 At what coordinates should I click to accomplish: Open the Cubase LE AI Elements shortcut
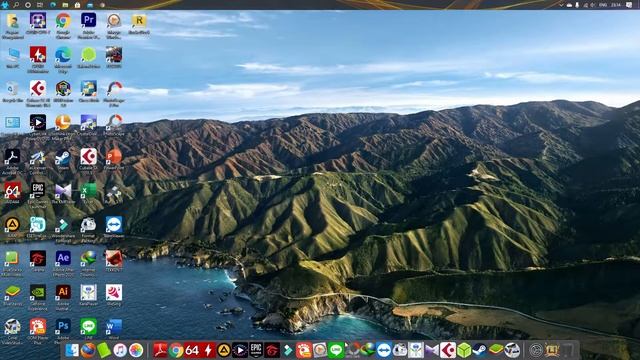pos(38,89)
